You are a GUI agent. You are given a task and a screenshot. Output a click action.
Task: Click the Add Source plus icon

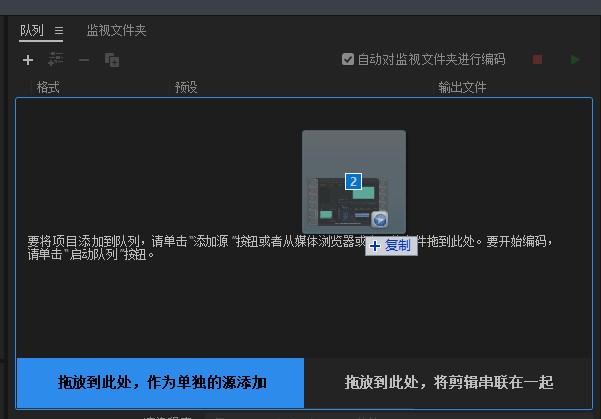coord(28,60)
